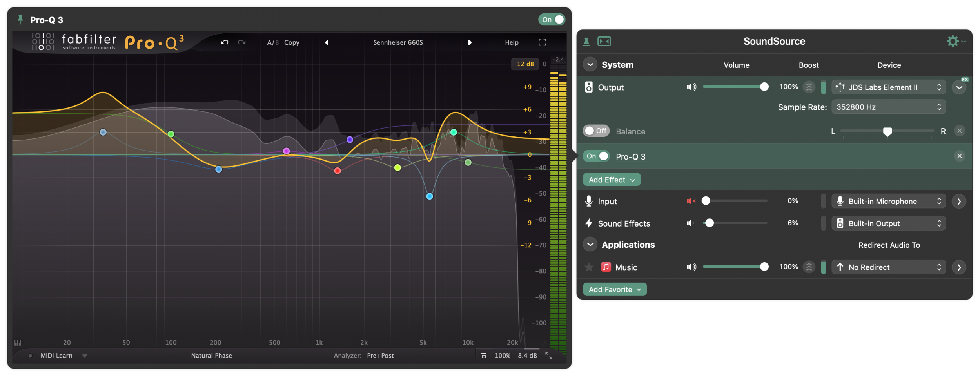The height and width of the screenshot is (376, 980).
Task: Toggle Pro-Q 3 plugin window On switch
Action: coord(552,20)
